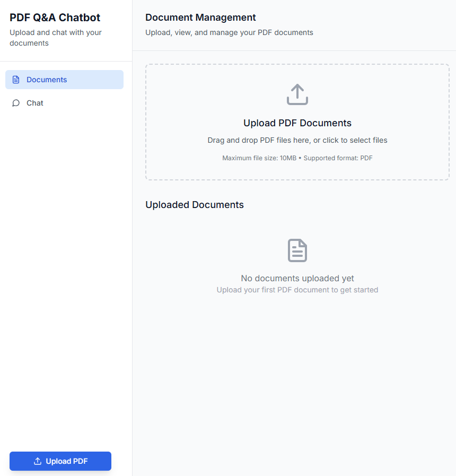
Task: Click the 'Maximum file size: 10MB' note
Action: (x=297, y=158)
